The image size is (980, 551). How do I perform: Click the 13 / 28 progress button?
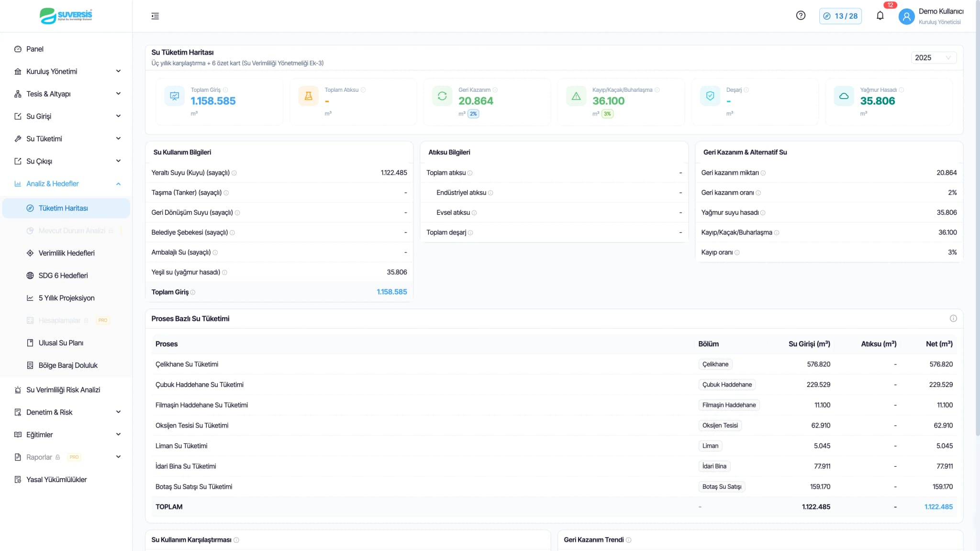point(840,16)
